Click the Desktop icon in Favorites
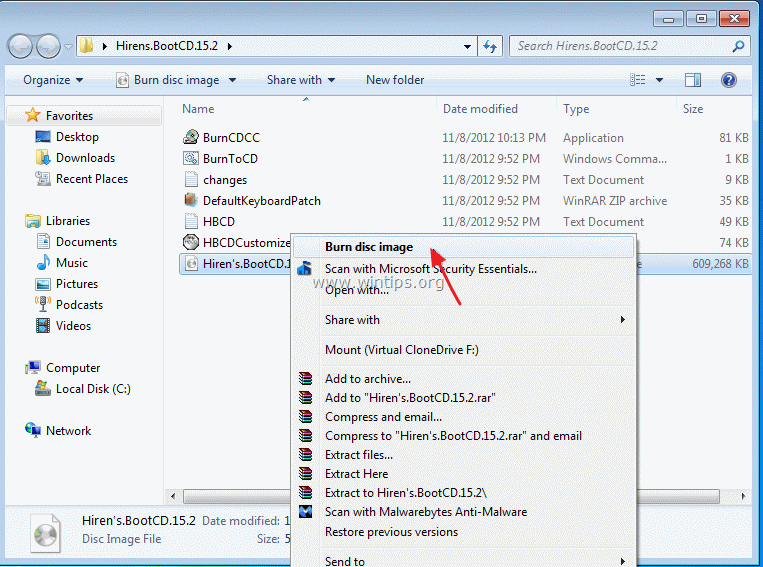The height and width of the screenshot is (567, 763). (43, 136)
